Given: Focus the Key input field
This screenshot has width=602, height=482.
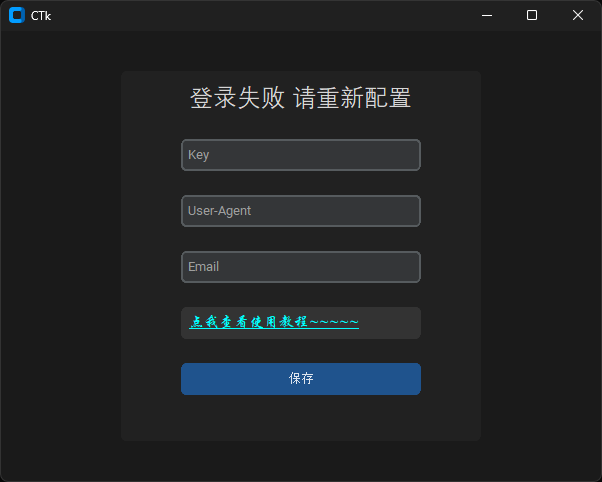Looking at the screenshot, I should coord(300,155).
